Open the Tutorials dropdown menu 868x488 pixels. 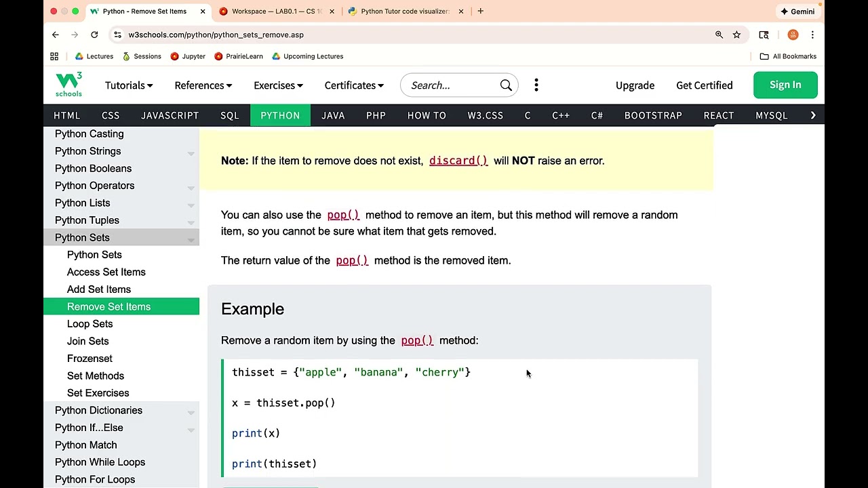pyautogui.click(x=129, y=85)
